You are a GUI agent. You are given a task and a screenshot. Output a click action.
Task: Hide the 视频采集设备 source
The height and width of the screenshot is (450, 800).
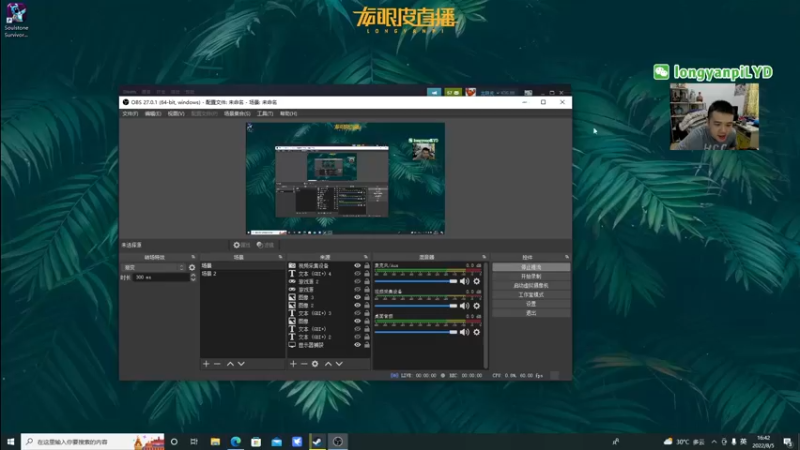(x=357, y=266)
